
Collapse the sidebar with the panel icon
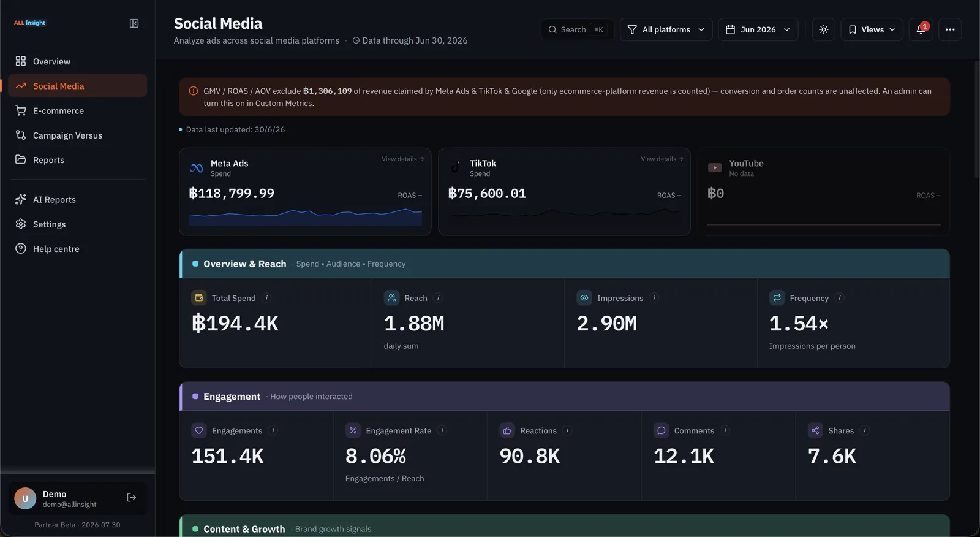(134, 23)
